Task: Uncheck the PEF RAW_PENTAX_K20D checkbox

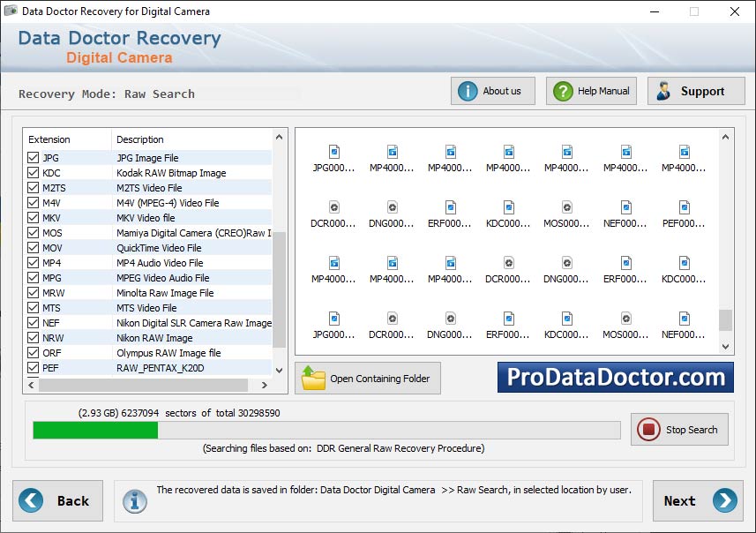Action: point(35,367)
